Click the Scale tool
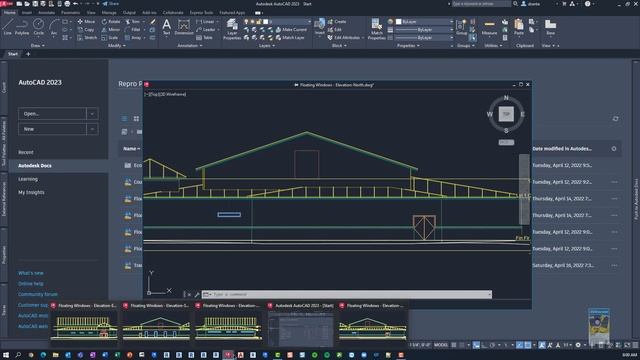 (x=110, y=38)
